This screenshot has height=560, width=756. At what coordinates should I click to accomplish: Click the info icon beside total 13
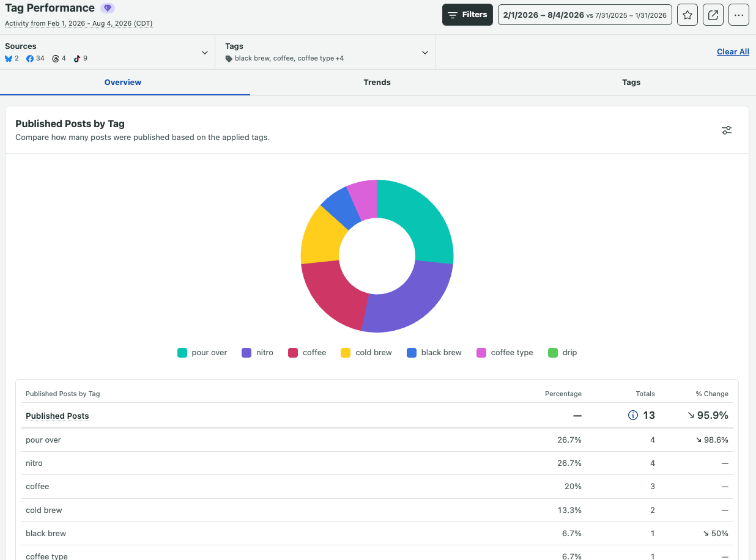click(x=633, y=415)
